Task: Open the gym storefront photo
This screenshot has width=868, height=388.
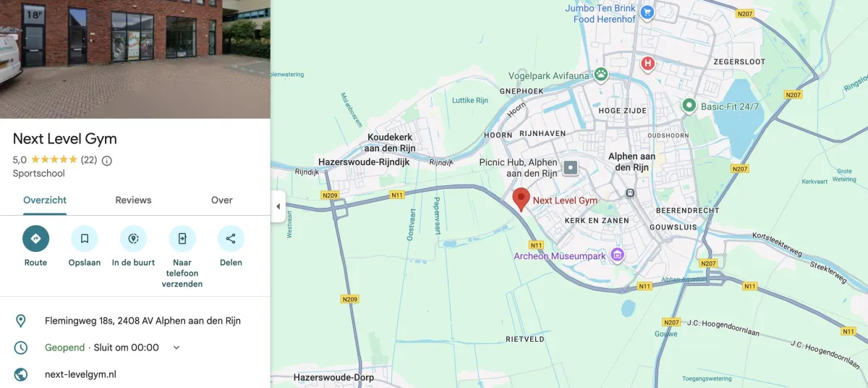Action: click(135, 59)
